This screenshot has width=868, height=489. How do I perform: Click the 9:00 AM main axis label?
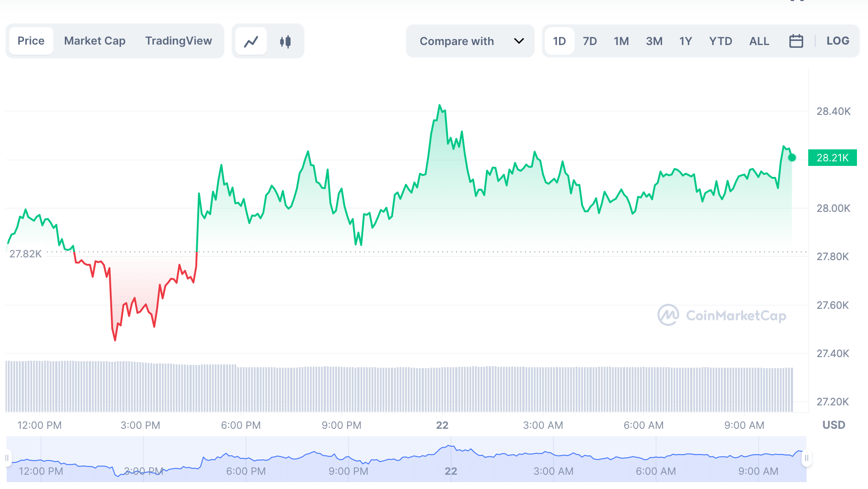pos(744,425)
